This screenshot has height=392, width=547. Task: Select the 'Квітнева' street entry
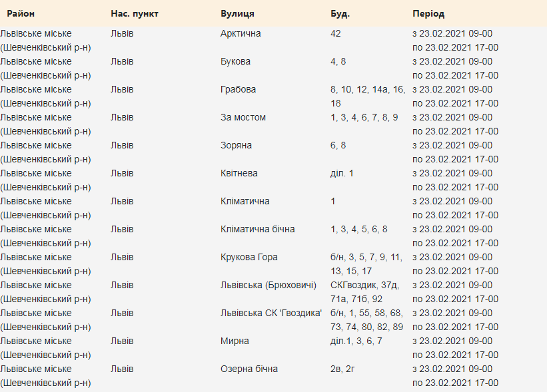tap(239, 173)
